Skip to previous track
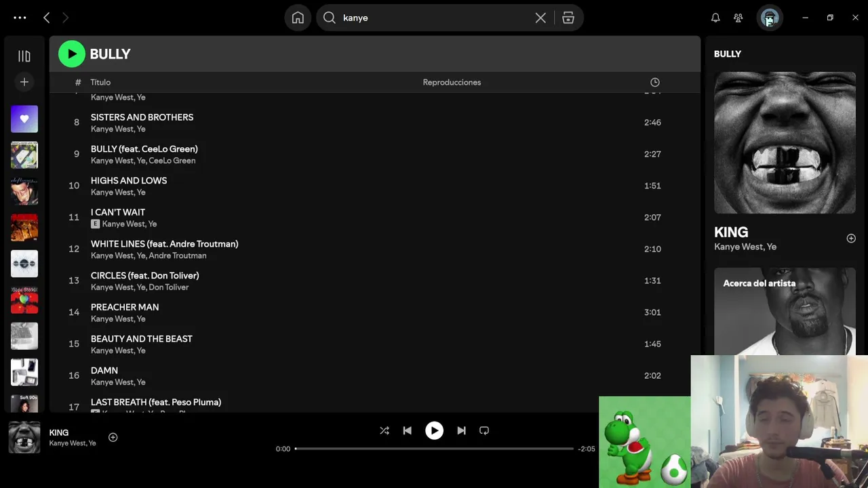 pyautogui.click(x=407, y=430)
